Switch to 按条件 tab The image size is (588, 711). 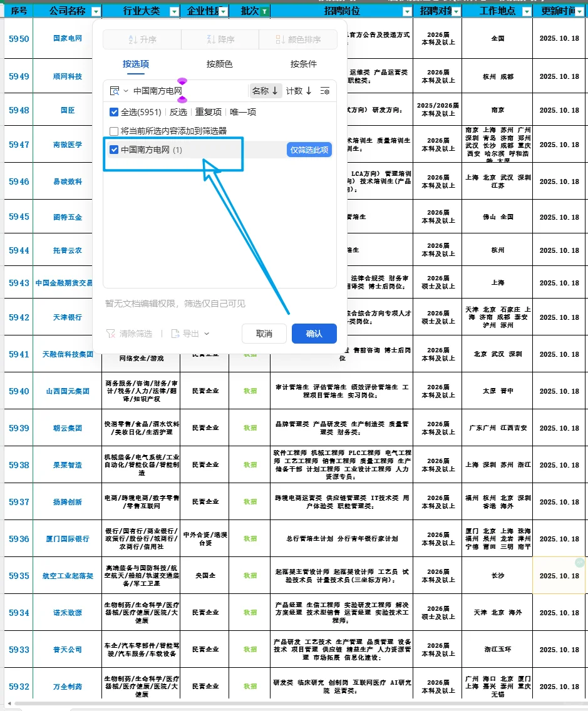(304, 64)
